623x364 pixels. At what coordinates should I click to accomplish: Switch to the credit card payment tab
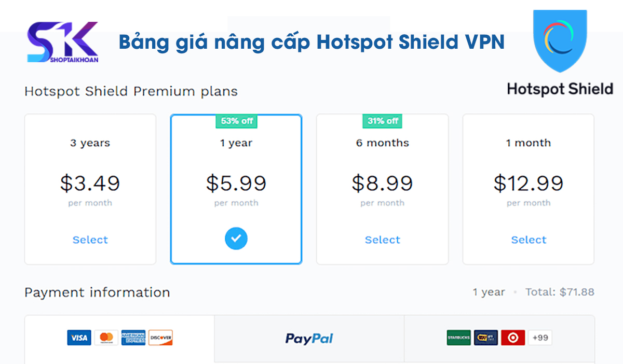[119, 338]
